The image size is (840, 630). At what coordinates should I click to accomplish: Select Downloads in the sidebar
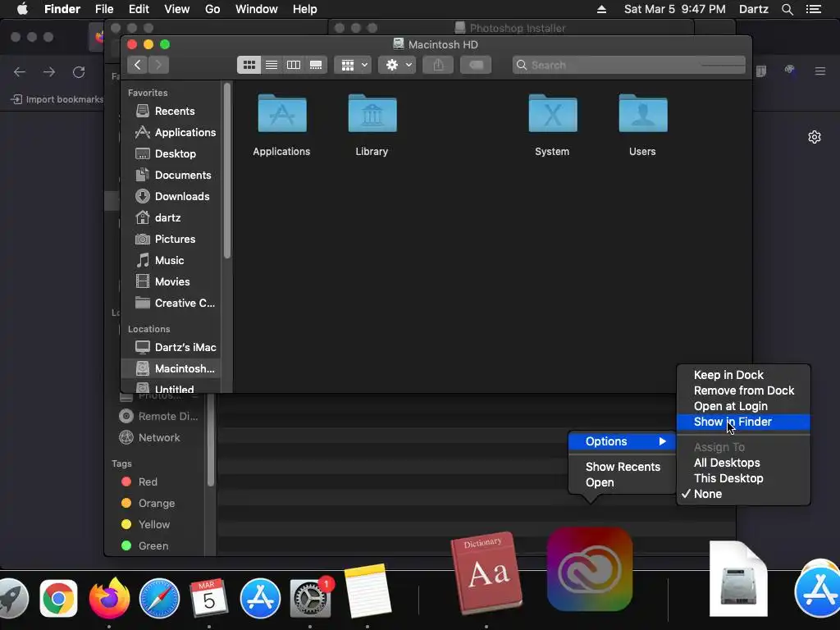(x=171, y=196)
